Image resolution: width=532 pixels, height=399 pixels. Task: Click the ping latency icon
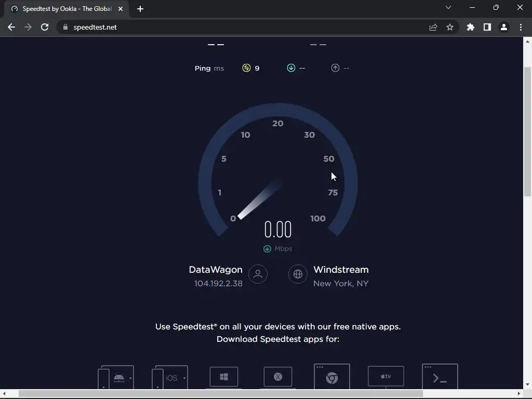coord(246,68)
